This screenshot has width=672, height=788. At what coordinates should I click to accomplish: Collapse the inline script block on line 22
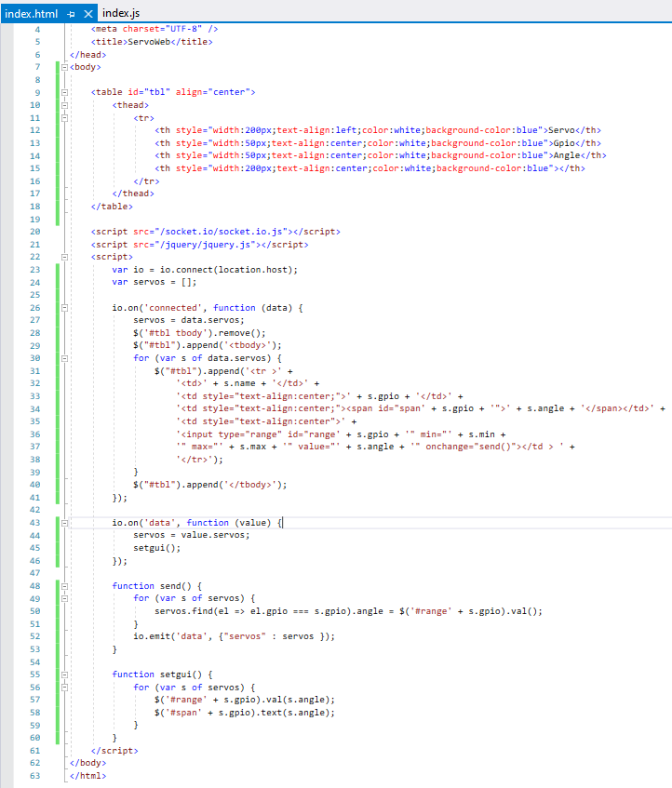pos(64,257)
